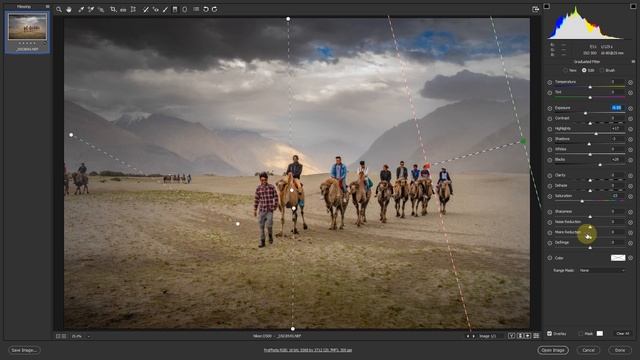Image resolution: width=640 pixels, height=360 pixels.
Task: Select the Red Eye Removal tool
Action: pos(156,9)
